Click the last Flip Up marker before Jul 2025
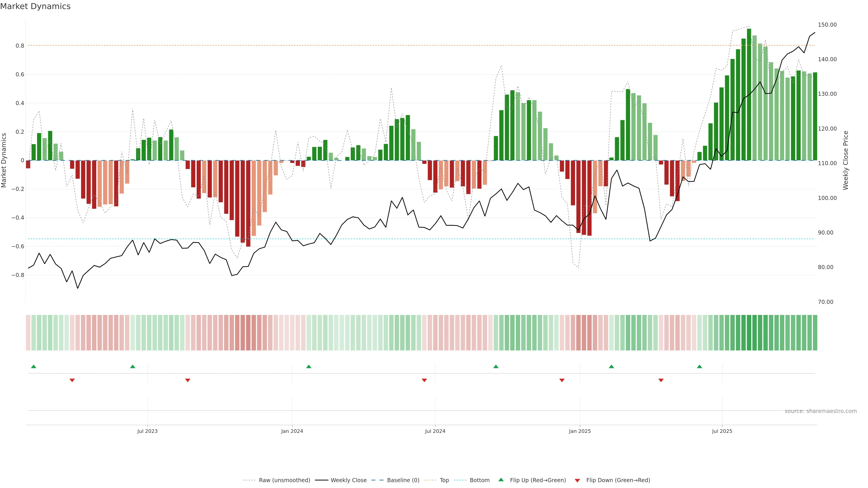The image size is (868, 488). [x=700, y=366]
